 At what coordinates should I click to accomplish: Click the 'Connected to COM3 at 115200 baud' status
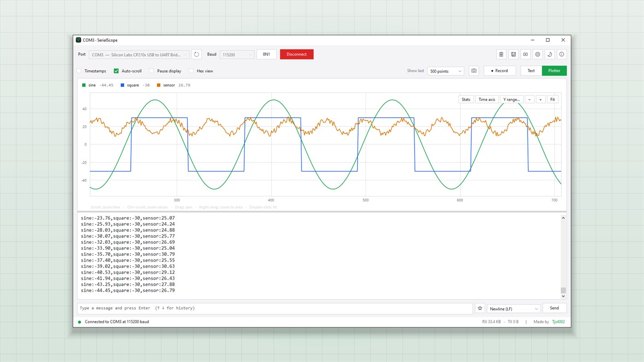pos(116,322)
